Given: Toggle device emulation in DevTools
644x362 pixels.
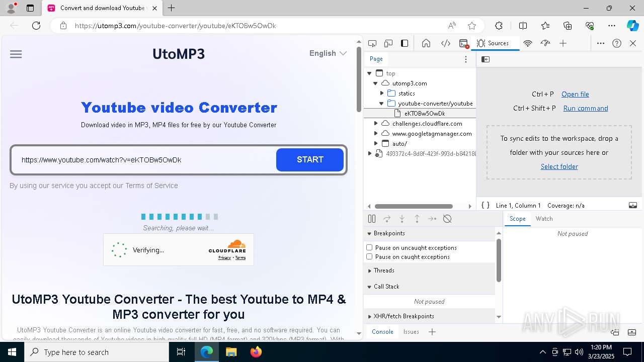Looking at the screenshot, I should click(388, 43).
